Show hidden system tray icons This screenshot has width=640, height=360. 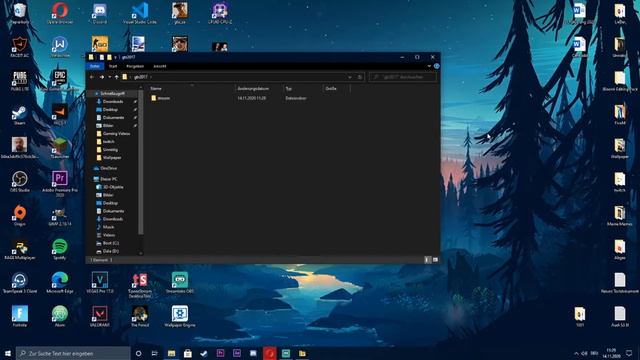[x=576, y=353]
